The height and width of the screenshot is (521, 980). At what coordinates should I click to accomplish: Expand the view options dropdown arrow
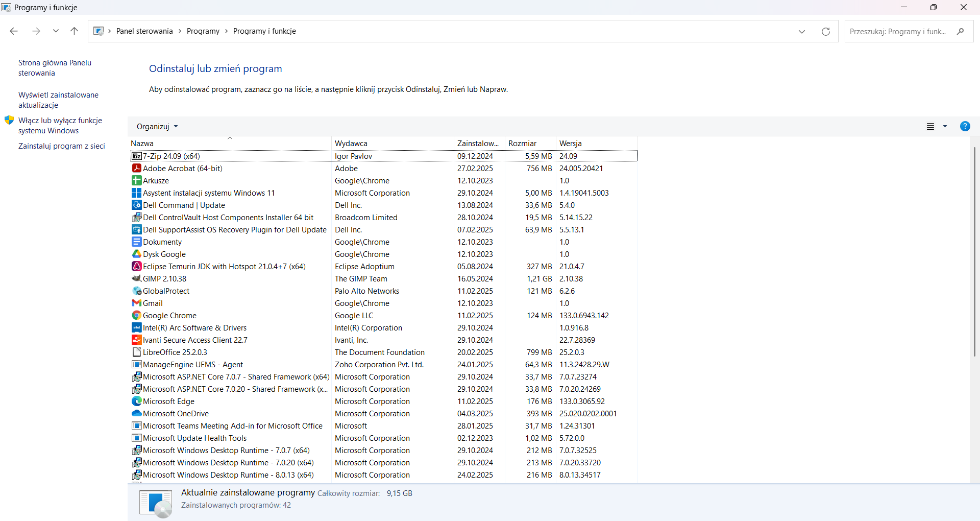tap(945, 126)
